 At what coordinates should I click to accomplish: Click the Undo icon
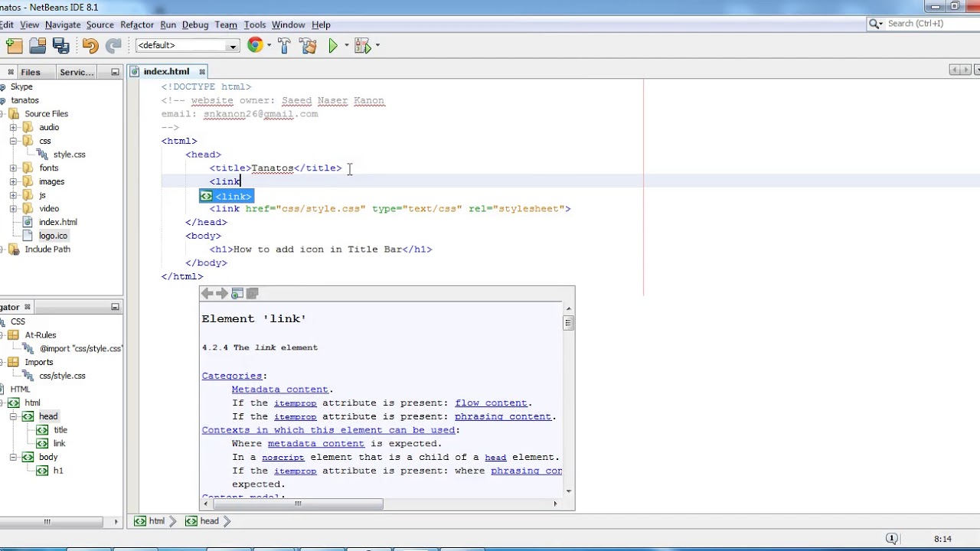[x=90, y=45]
